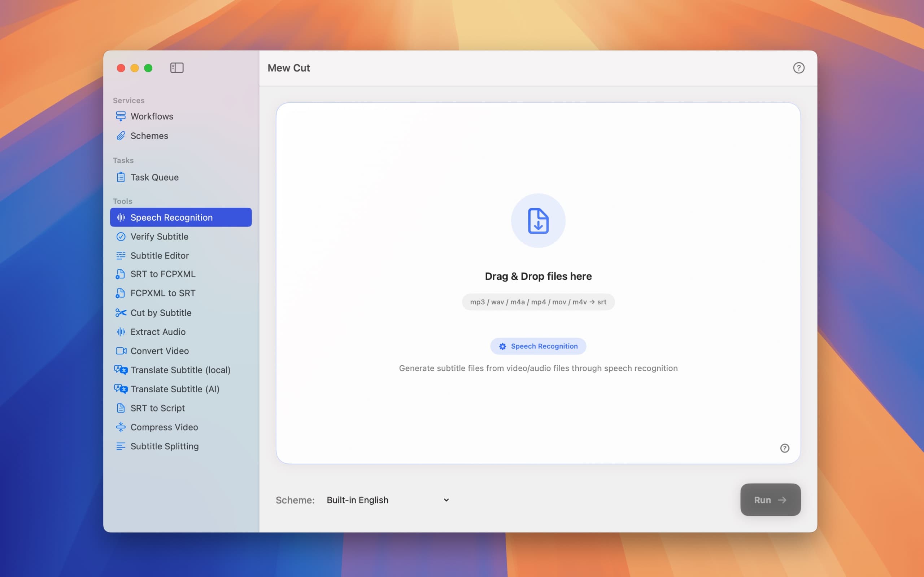Select the SRT to FCPXML converter
The width and height of the screenshot is (924, 577).
pyautogui.click(x=163, y=274)
